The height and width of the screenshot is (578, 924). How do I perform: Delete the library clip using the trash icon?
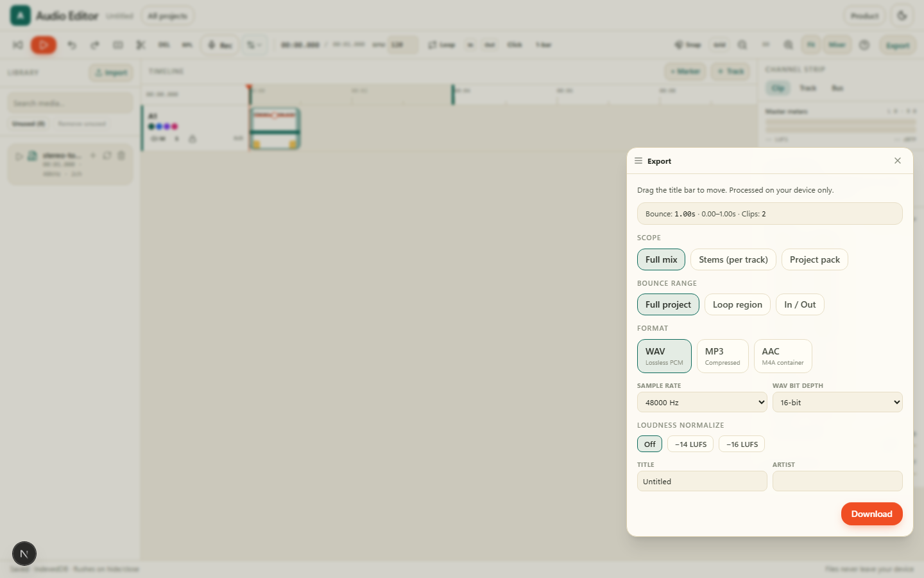[x=121, y=155]
